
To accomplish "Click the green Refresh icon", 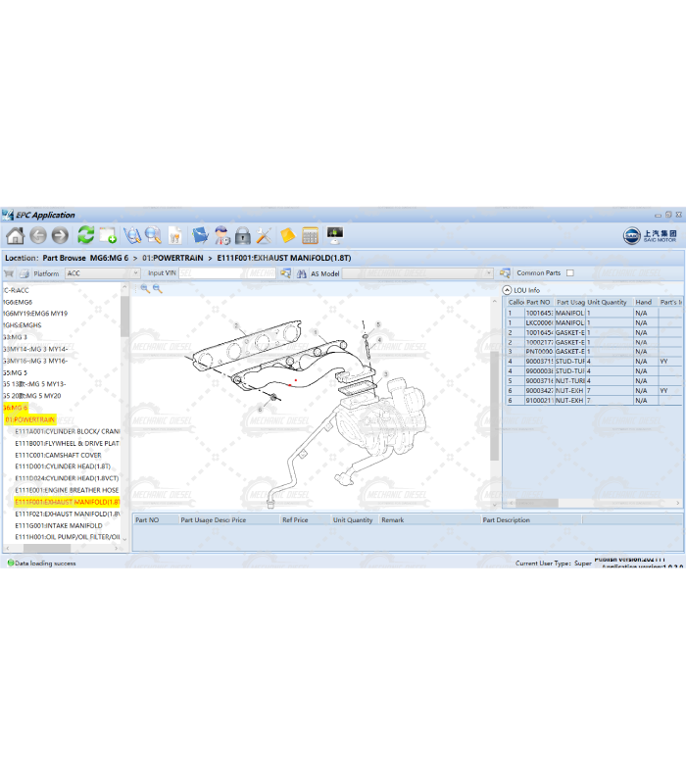I will (86, 236).
